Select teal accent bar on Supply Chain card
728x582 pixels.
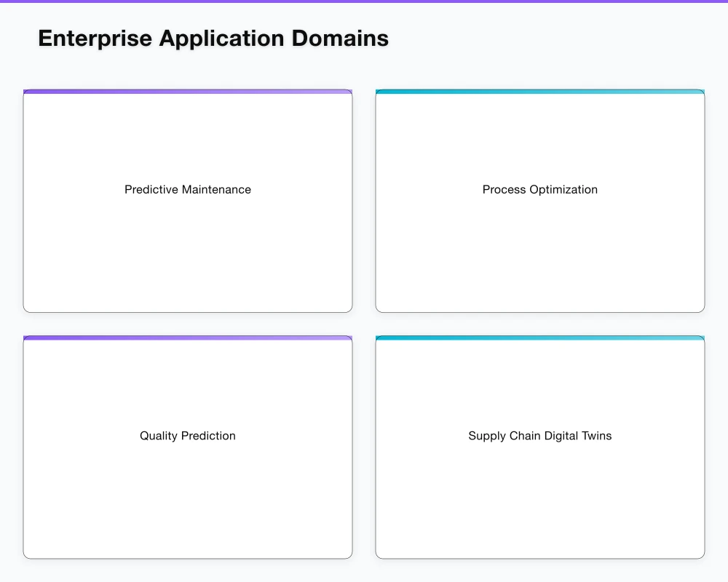coord(539,338)
